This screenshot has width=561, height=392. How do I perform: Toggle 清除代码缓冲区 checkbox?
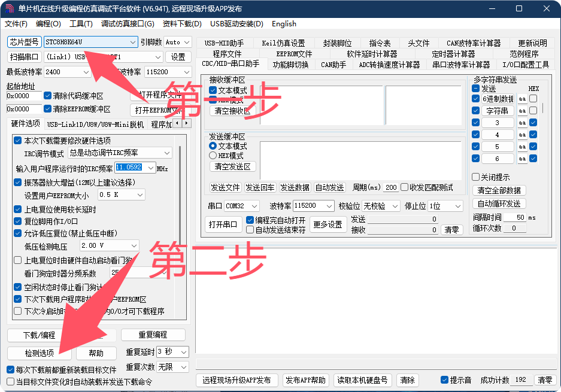pyautogui.click(x=47, y=96)
